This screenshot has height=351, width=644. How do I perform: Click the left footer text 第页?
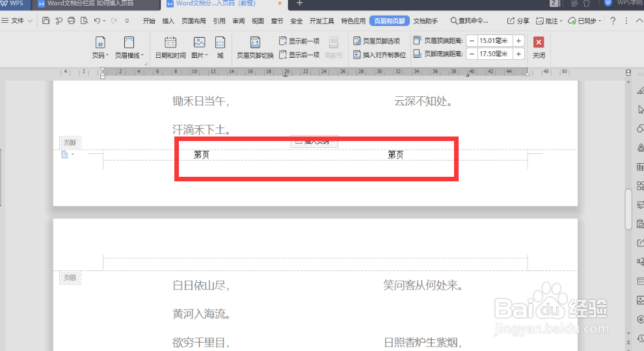pyautogui.click(x=201, y=154)
